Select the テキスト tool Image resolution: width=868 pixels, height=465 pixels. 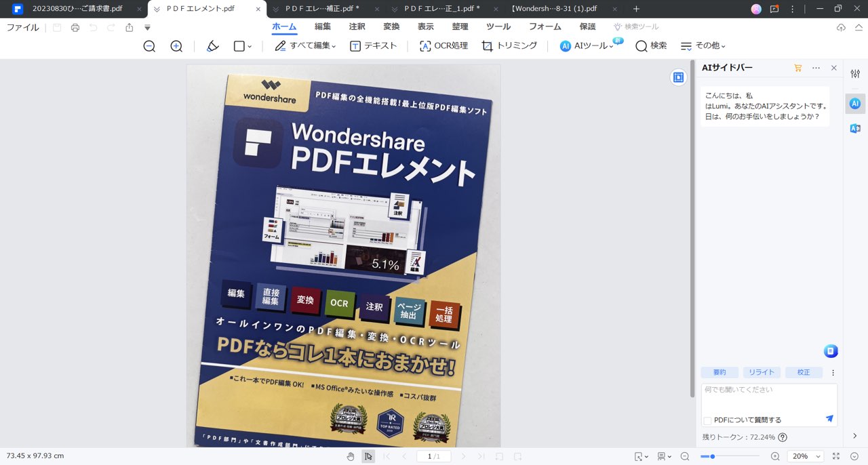pos(373,45)
